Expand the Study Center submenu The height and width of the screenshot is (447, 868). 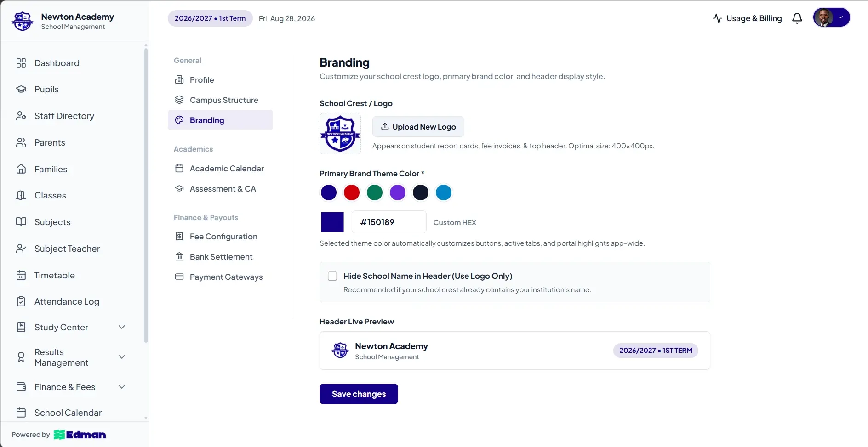coord(122,327)
